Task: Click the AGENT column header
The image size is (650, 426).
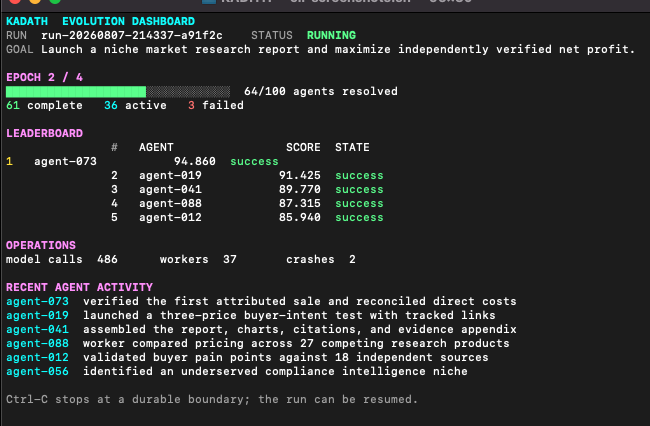Action: point(156,148)
